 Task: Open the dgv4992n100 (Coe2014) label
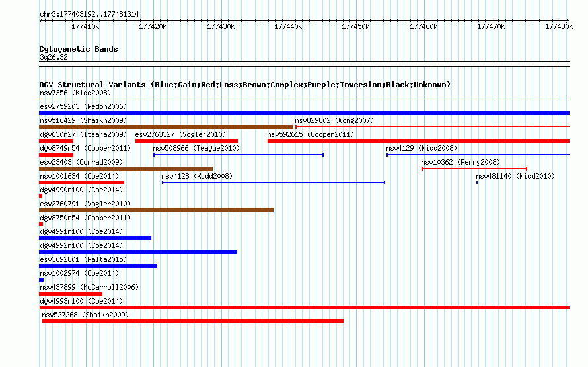point(81,245)
